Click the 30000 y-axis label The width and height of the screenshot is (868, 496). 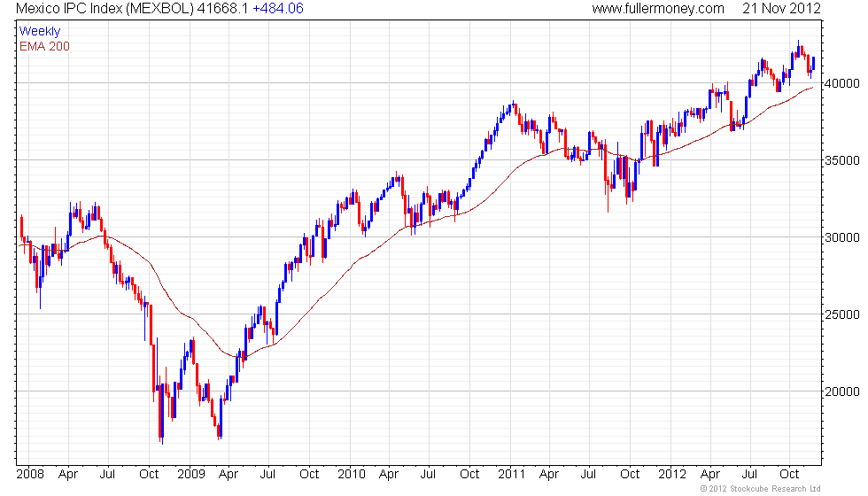coord(842,237)
